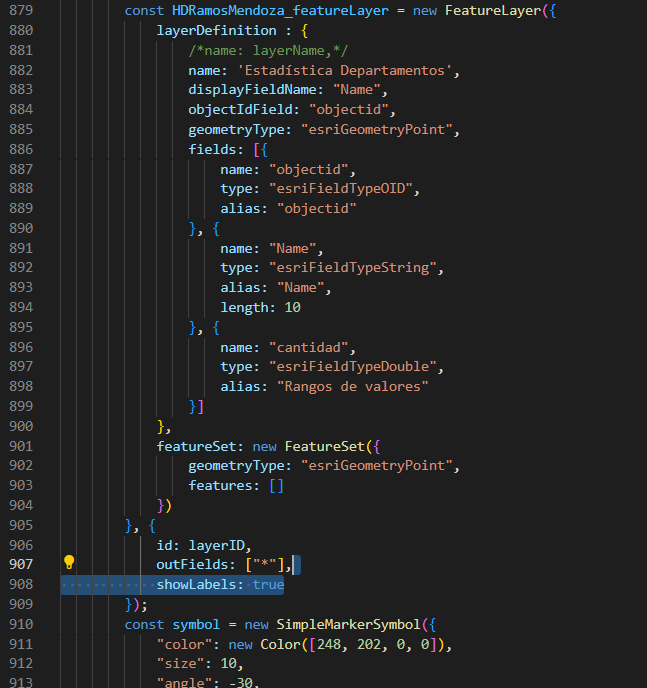Click the layerID identifier on line 906
The image size is (647, 688).
(x=216, y=545)
